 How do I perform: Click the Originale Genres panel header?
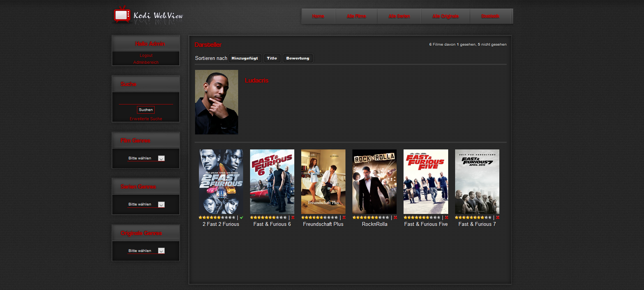146,233
